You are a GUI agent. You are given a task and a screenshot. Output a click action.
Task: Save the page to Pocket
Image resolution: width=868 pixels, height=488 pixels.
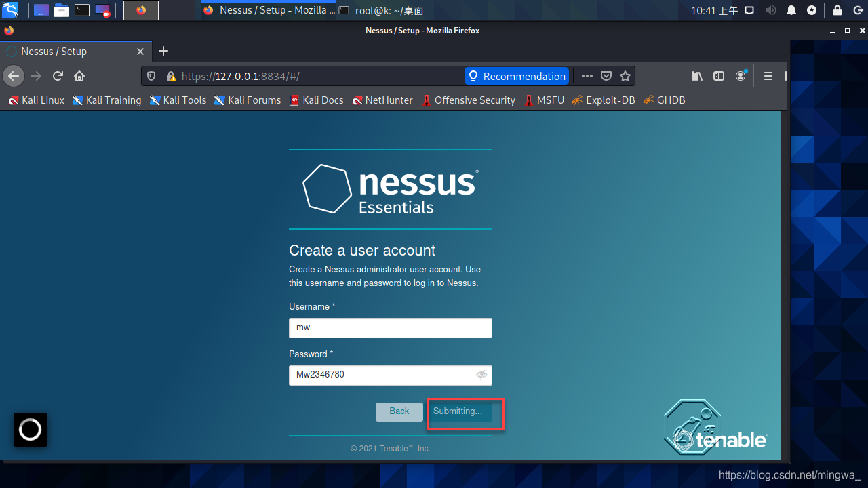pos(606,76)
